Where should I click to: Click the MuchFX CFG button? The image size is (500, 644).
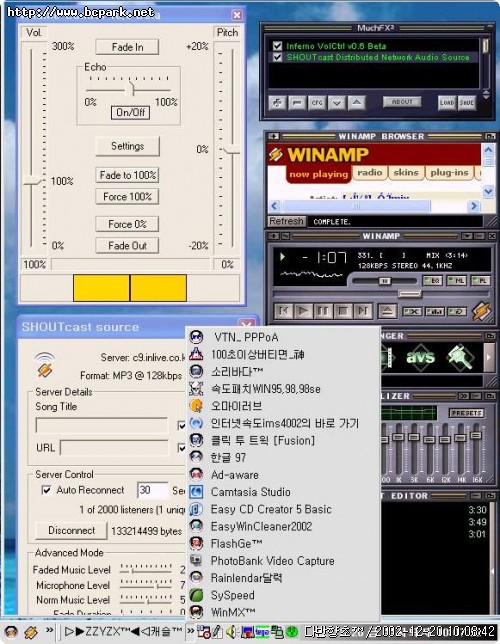(x=317, y=102)
